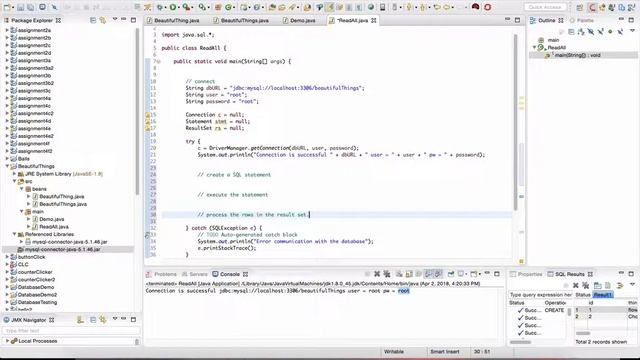Open the Problems tab

(161, 274)
